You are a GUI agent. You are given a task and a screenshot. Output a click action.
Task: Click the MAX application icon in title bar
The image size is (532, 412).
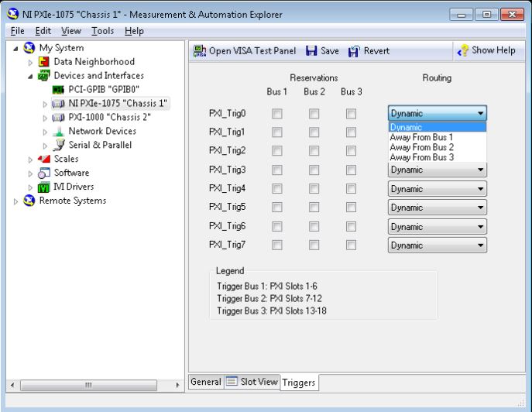13,14
